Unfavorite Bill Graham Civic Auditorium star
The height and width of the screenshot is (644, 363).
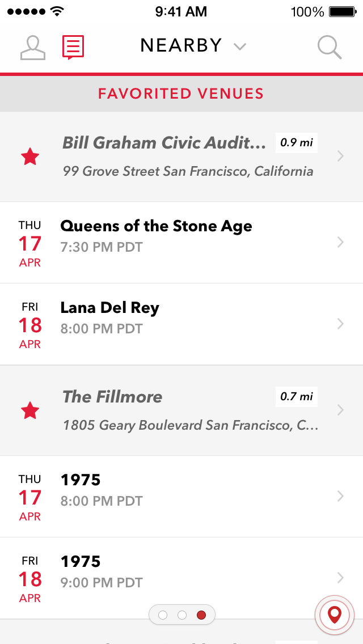30,157
